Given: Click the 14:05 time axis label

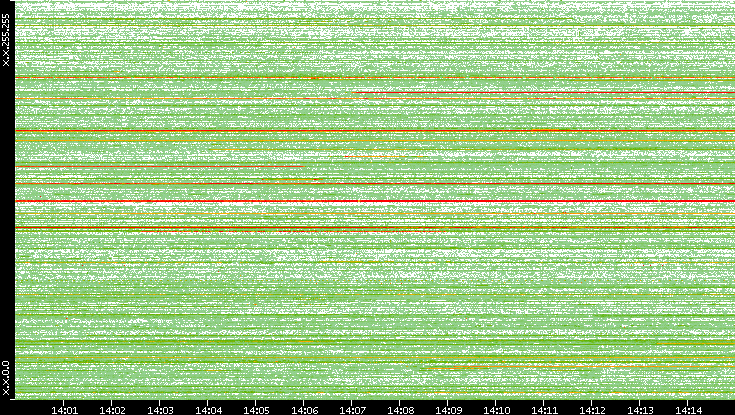Looking at the screenshot, I should [x=256, y=410].
